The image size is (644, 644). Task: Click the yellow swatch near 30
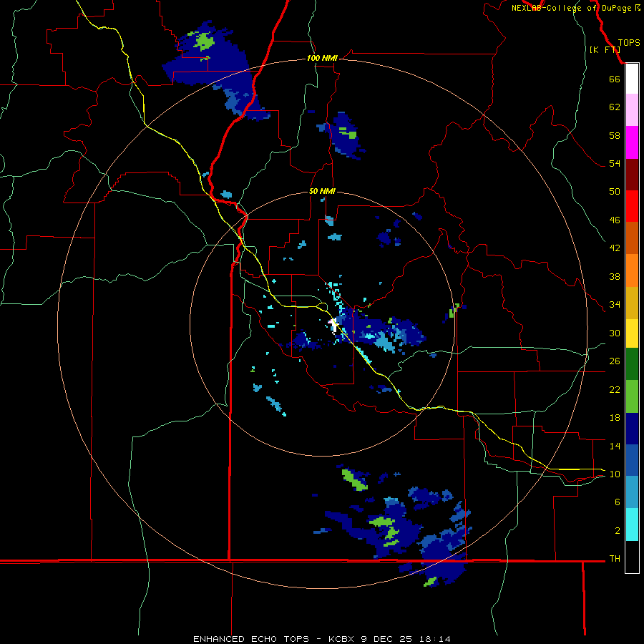click(x=632, y=333)
